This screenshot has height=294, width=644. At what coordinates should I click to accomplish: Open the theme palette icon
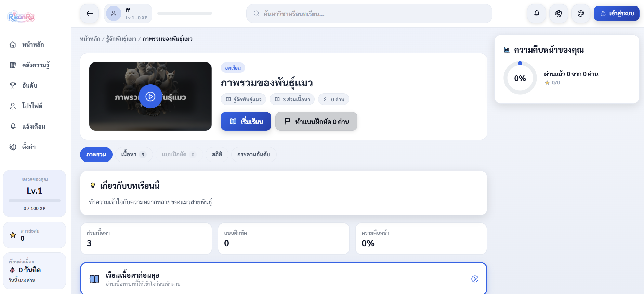click(581, 14)
